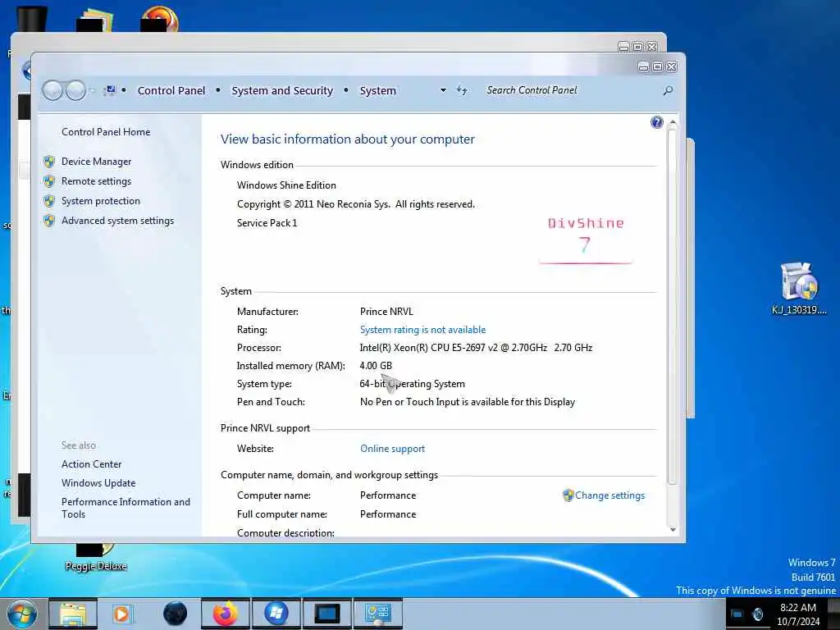Image resolution: width=840 pixels, height=630 pixels.
Task: Open System protection link
Action: (101, 201)
